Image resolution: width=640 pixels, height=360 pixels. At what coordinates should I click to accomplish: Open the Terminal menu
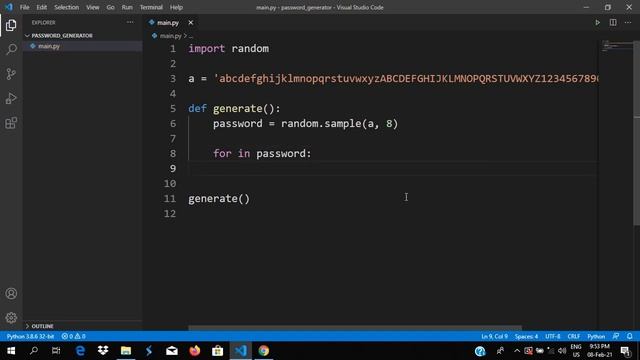[x=151, y=7]
